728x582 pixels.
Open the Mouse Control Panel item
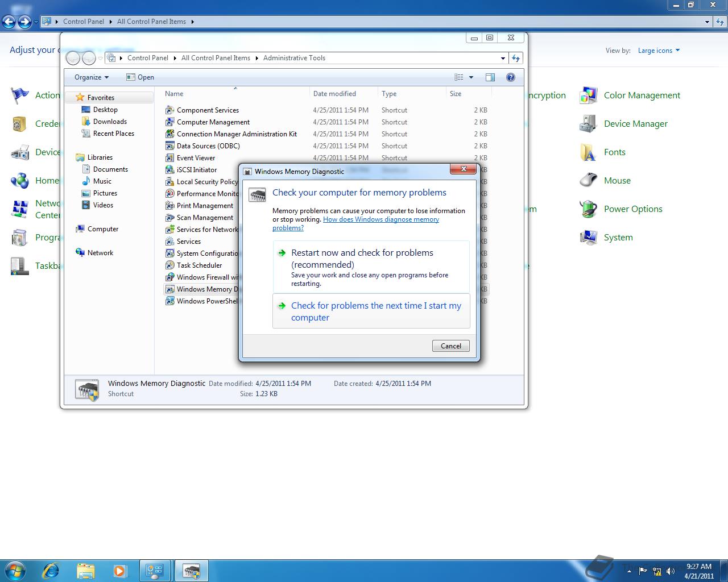(605, 181)
